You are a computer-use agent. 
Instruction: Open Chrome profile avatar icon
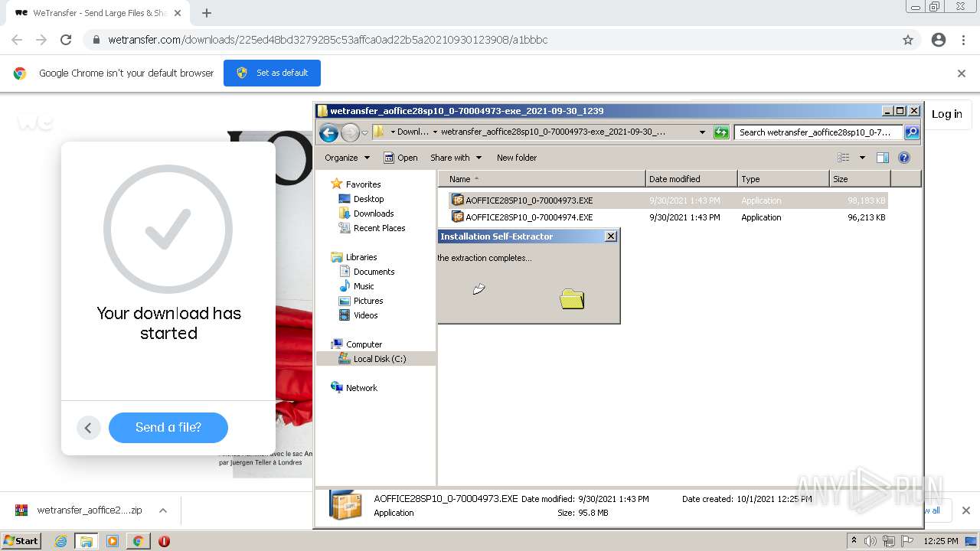point(939,40)
